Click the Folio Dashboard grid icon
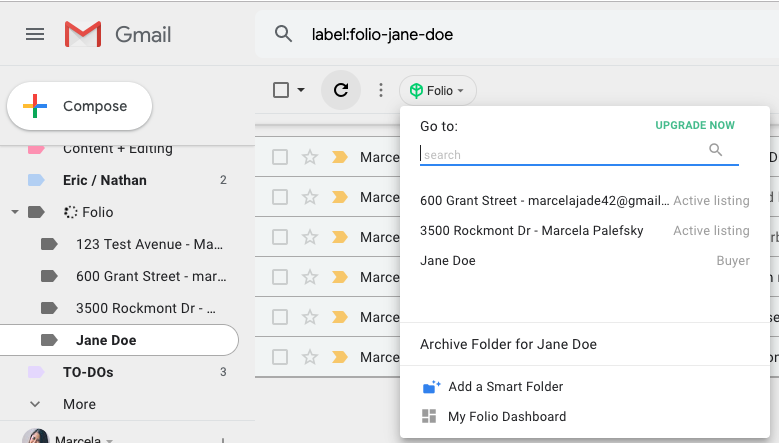Viewport: 779px width, 443px height. tap(429, 416)
